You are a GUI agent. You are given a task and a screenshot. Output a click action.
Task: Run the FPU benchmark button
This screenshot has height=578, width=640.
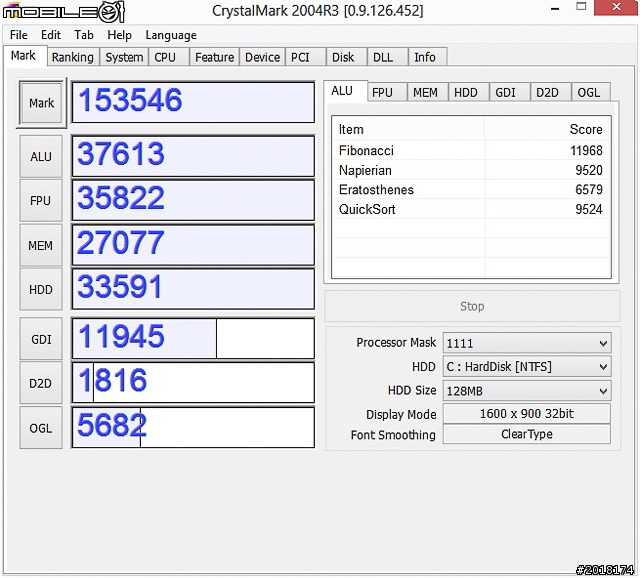tap(41, 201)
